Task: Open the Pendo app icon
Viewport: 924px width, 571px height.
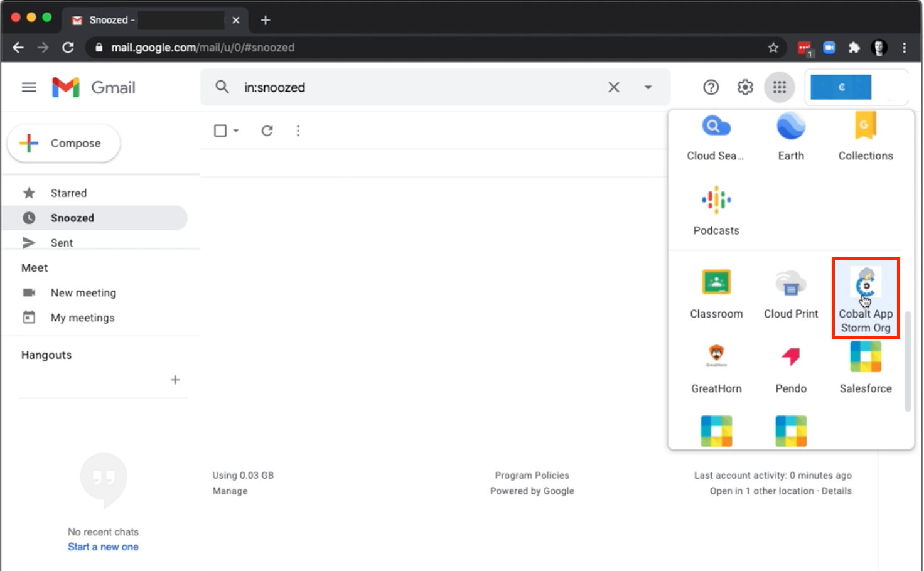Action: tap(790, 367)
